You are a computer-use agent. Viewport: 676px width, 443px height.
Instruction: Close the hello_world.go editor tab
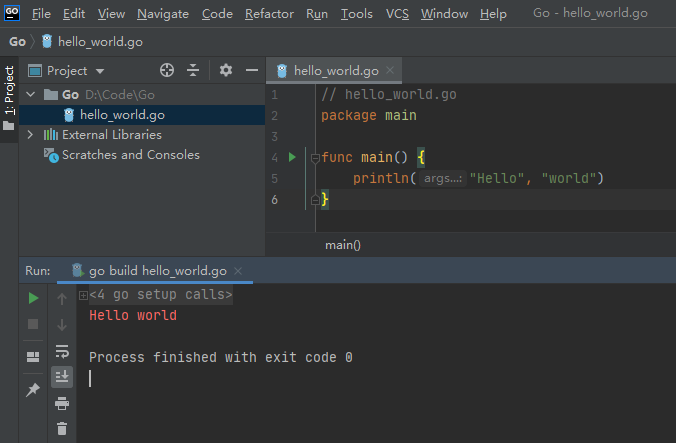(390, 71)
